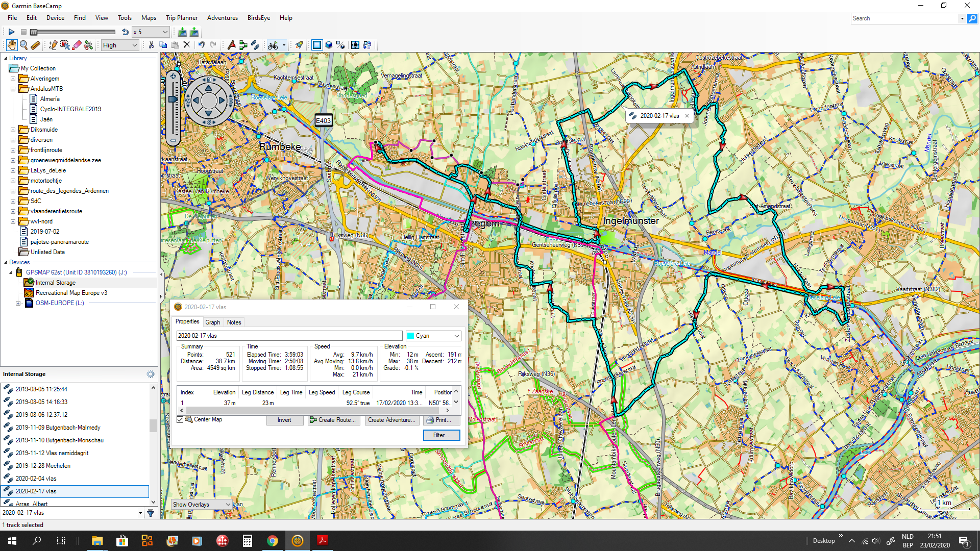The height and width of the screenshot is (551, 980).
Task: Collapse the AndalusMTB folder
Action: tap(13, 89)
